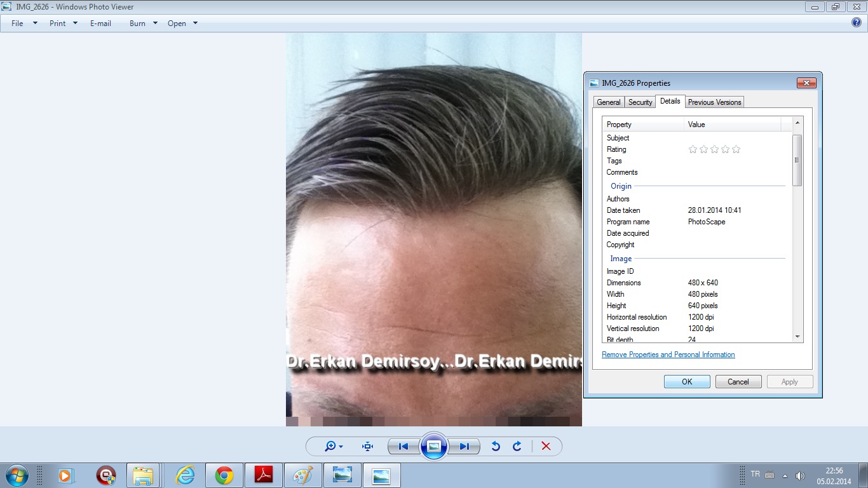Screen dimensions: 868x488
Task: Start slide show with center button
Action: (434, 447)
